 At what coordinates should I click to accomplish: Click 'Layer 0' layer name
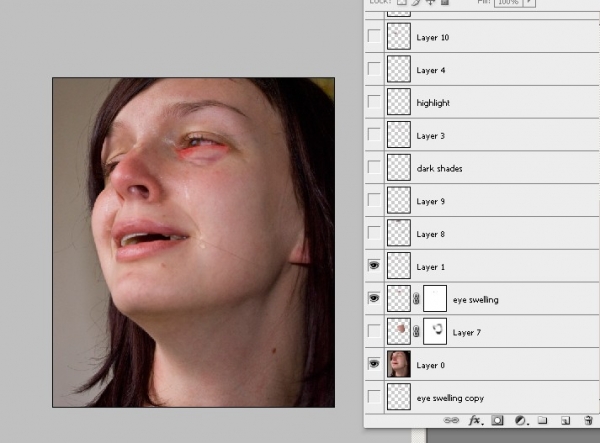(x=430, y=365)
